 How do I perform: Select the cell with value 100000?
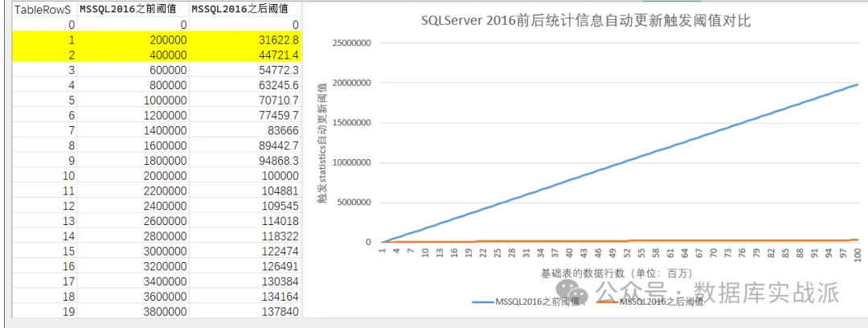[245, 175]
